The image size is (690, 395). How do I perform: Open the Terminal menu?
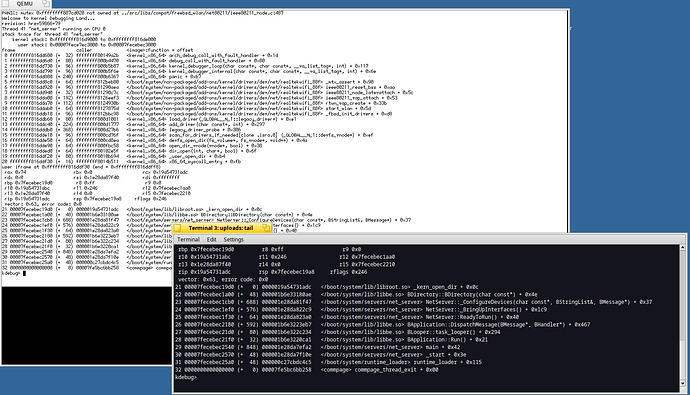(188, 239)
